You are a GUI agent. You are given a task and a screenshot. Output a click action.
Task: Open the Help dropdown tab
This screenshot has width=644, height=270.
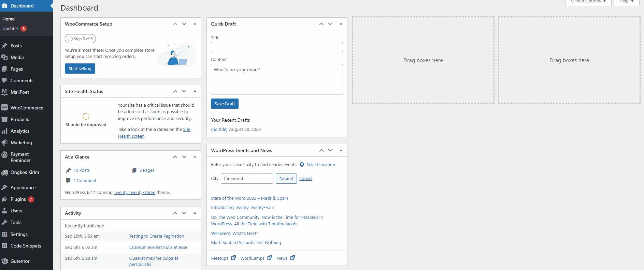coord(626,2)
